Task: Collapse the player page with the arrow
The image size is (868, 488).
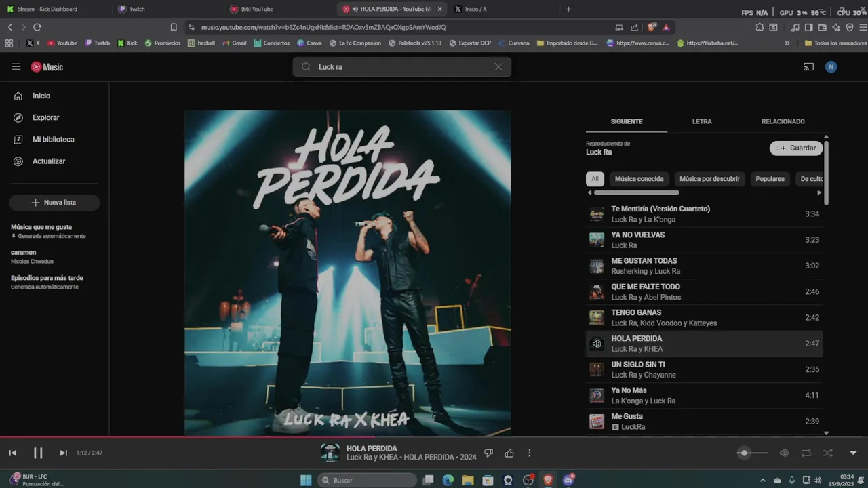Action: click(853, 453)
